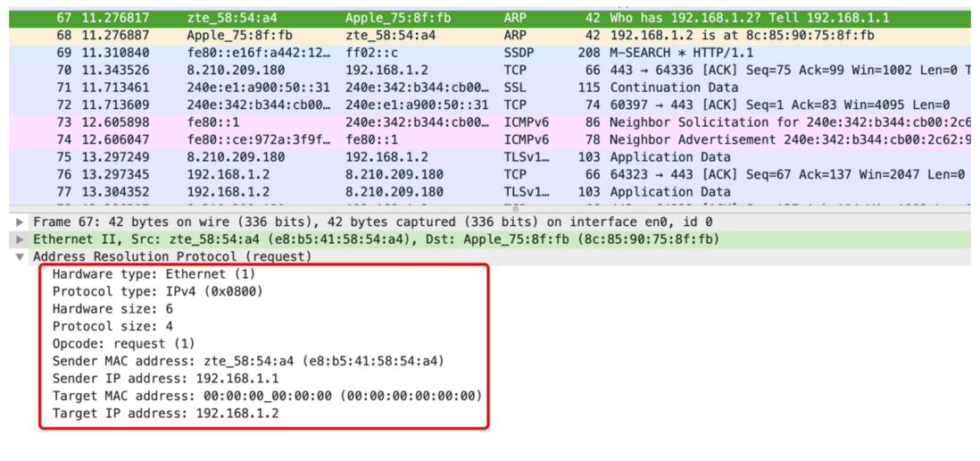Select packet 74 Neighbor Advertisement row
This screenshot has width=980, height=461.
point(490,139)
